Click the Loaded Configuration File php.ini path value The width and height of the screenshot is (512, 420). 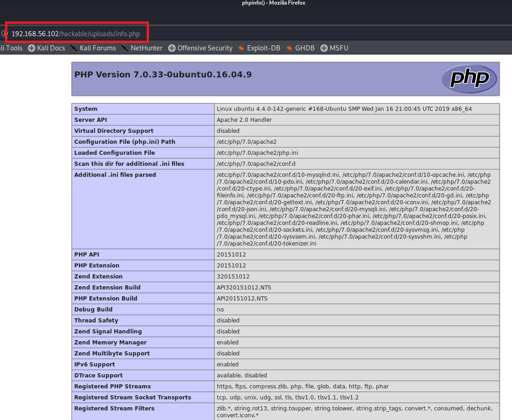257,153
